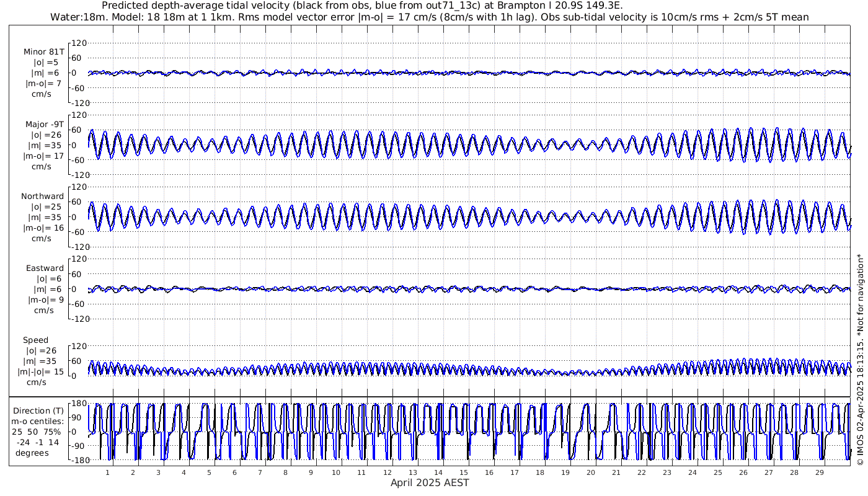Click the '|m-o|= 7' value in the Minor panel
This screenshot has height=496, width=868.
(x=43, y=83)
